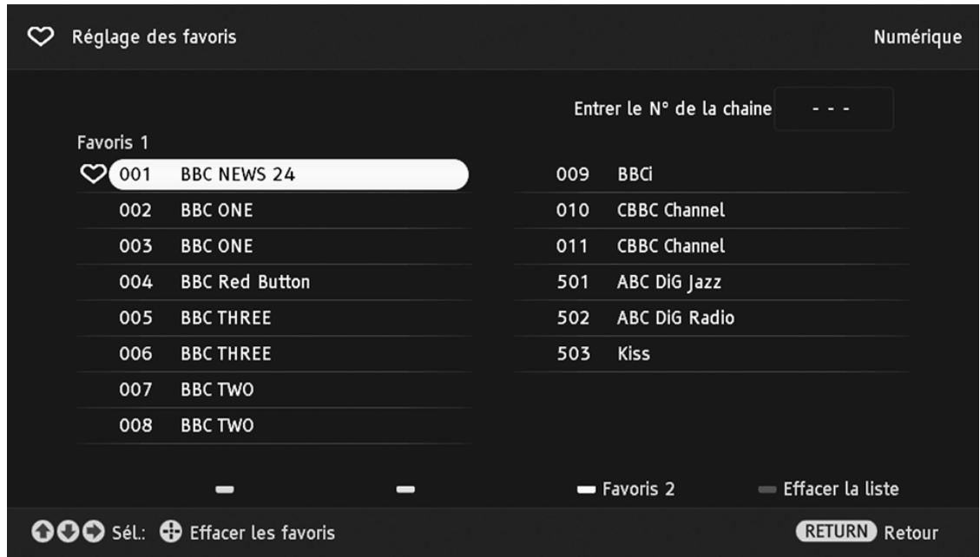
Task: Select channel 503 Kiss
Action: [x=711, y=354]
